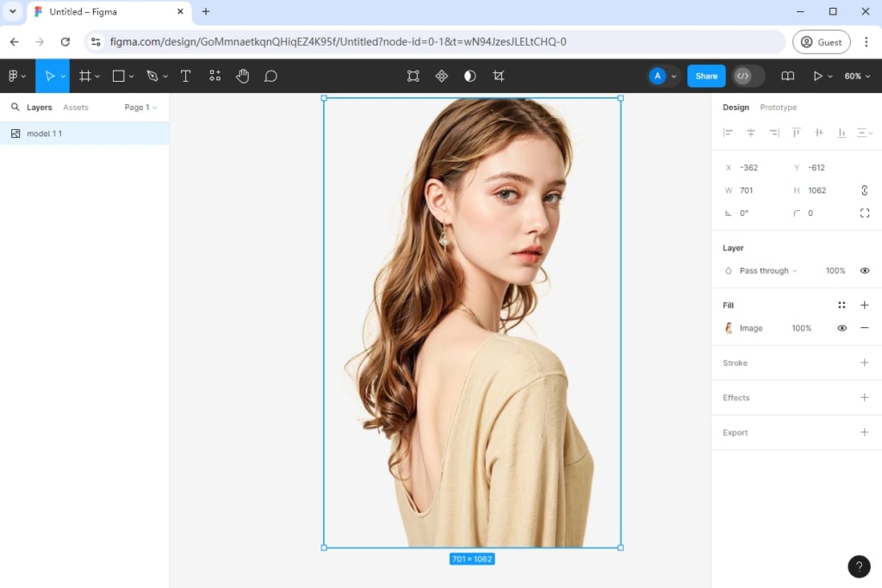
Task: Select the Crop image toolbar icon
Action: 498,76
